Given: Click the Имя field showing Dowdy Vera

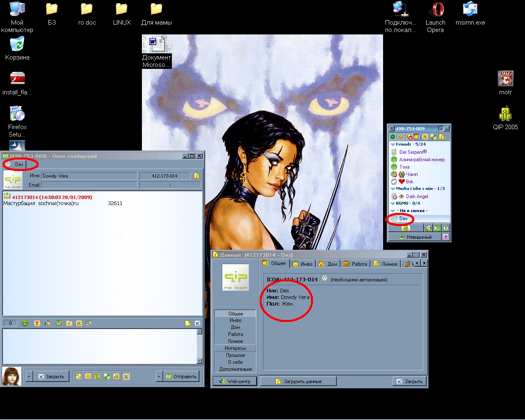Looking at the screenshot, I should click(89, 176).
